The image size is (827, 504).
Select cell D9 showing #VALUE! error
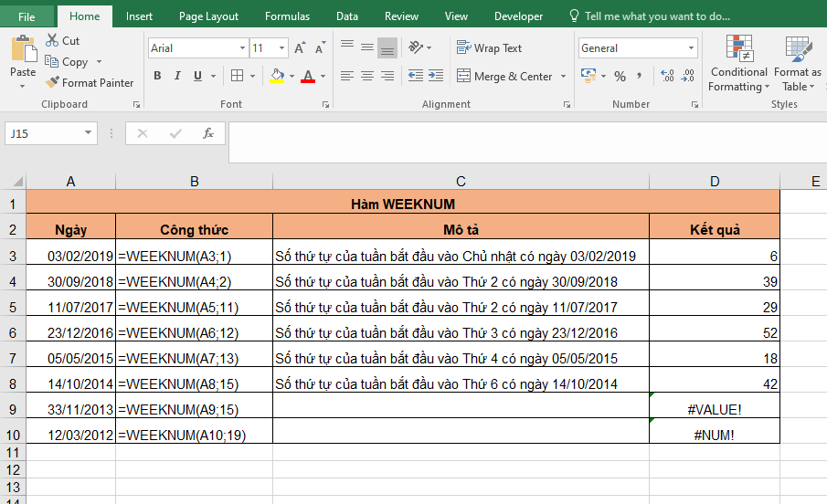714,408
